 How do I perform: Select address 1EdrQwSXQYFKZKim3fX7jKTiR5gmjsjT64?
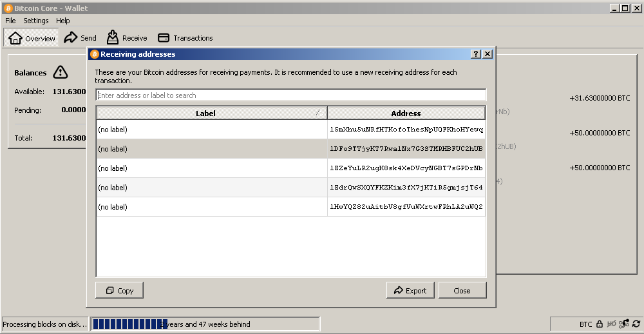point(406,188)
